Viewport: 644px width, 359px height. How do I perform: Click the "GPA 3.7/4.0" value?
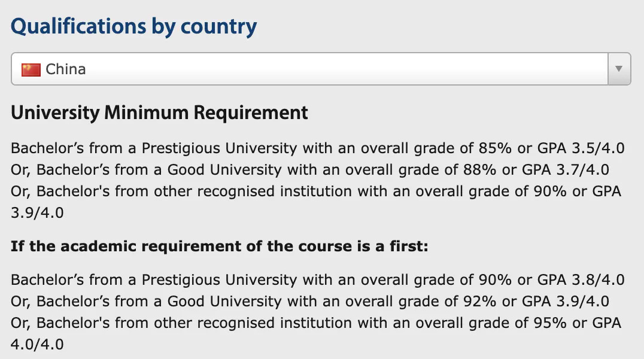point(565,170)
